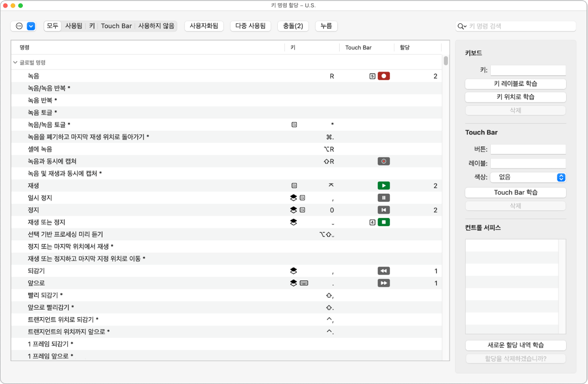Click the rewind Touch Bar icon for 되감기
The width and height of the screenshot is (588, 384).
point(384,271)
